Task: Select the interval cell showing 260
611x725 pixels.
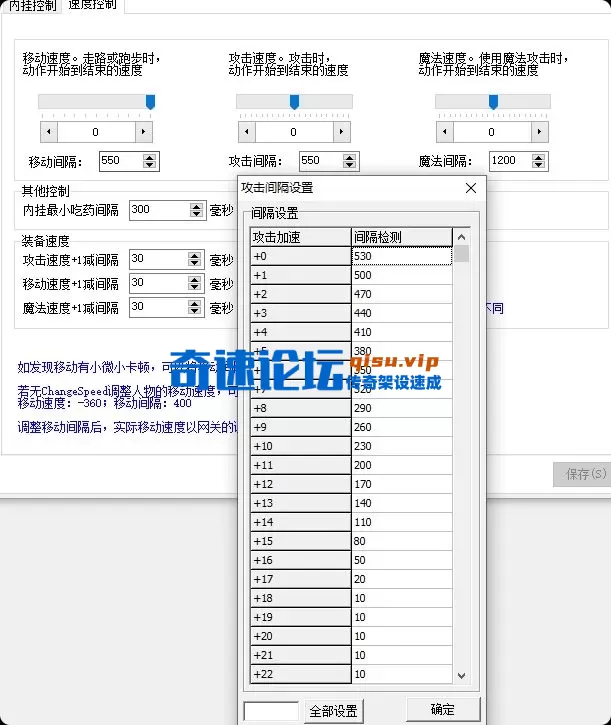Action: pyautogui.click(x=401, y=427)
